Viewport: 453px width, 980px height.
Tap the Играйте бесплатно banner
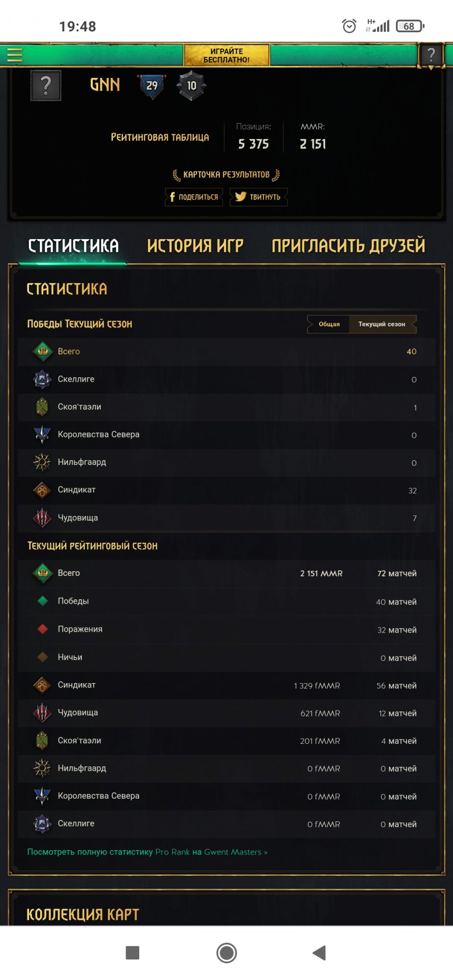click(226, 55)
